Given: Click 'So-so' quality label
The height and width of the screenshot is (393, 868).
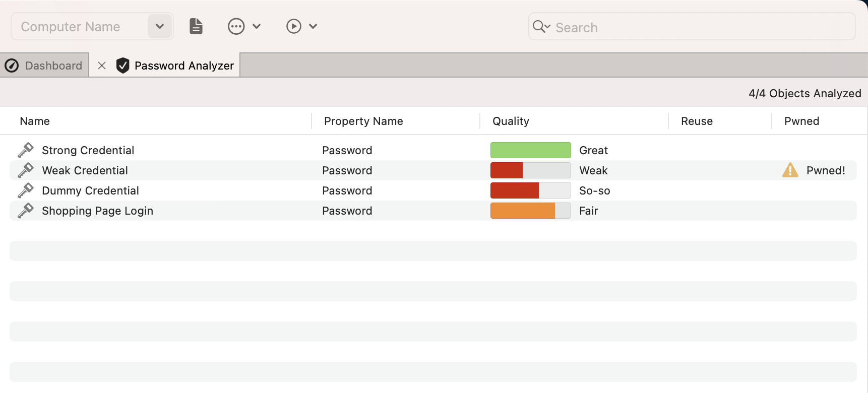Looking at the screenshot, I should tap(594, 190).
